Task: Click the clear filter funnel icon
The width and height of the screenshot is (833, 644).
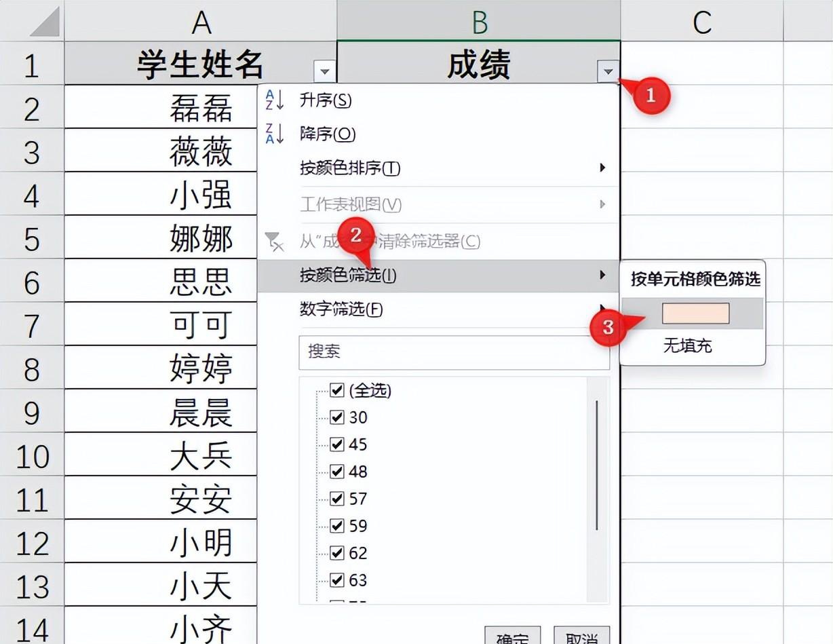Action: 273,240
